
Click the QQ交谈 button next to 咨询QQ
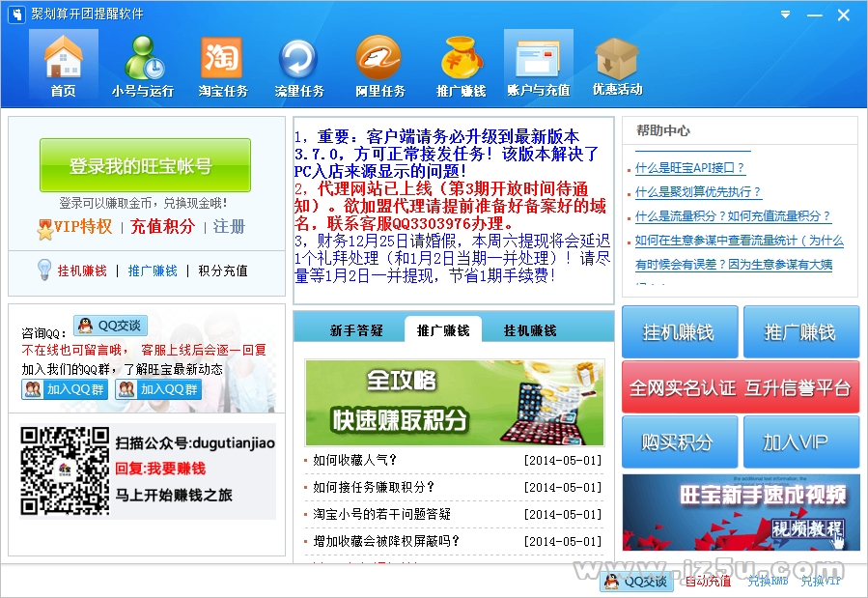(110, 326)
